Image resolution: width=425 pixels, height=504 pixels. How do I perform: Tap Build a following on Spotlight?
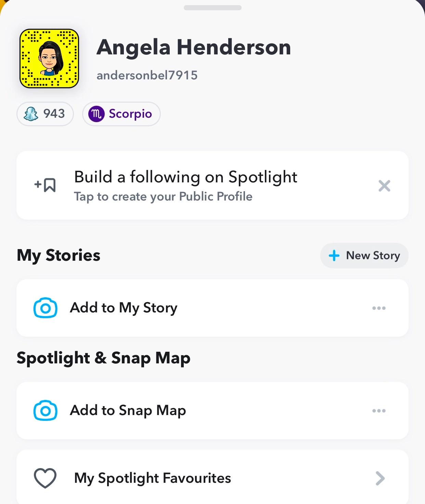(185, 177)
